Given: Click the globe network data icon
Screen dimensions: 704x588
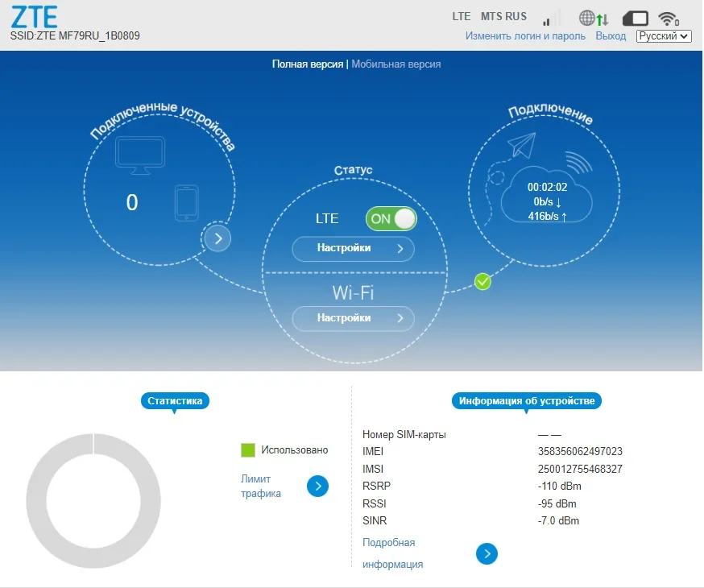Looking at the screenshot, I should pos(594,19).
